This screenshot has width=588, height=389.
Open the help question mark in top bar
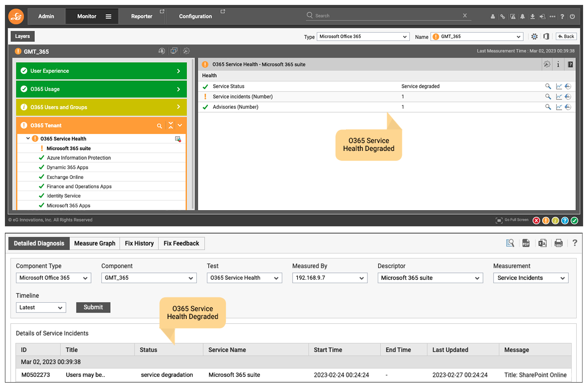563,17
